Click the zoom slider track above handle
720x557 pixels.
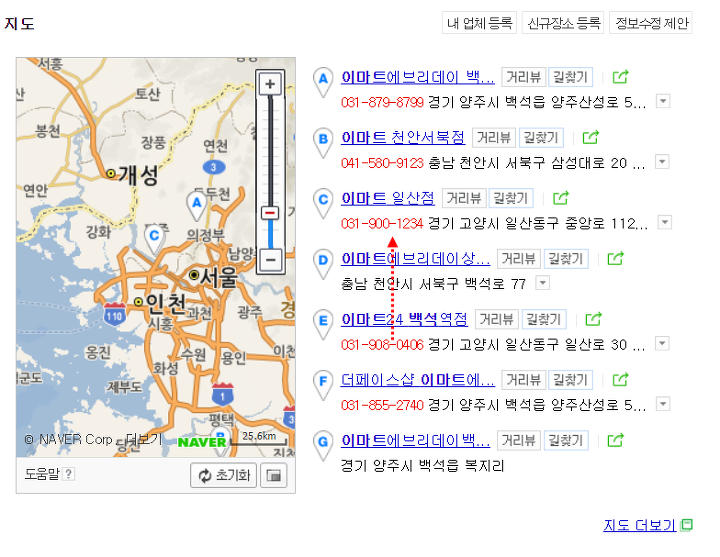tap(270, 152)
